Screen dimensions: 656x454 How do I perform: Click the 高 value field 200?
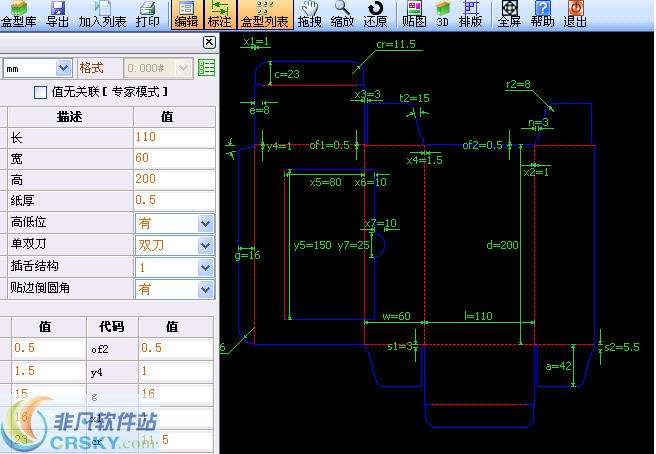(174, 179)
